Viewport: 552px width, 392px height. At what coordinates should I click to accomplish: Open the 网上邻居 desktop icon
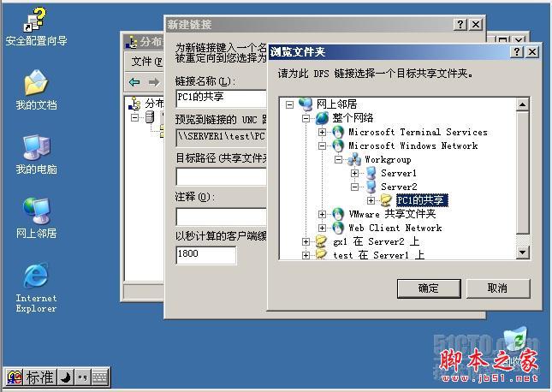[36, 218]
